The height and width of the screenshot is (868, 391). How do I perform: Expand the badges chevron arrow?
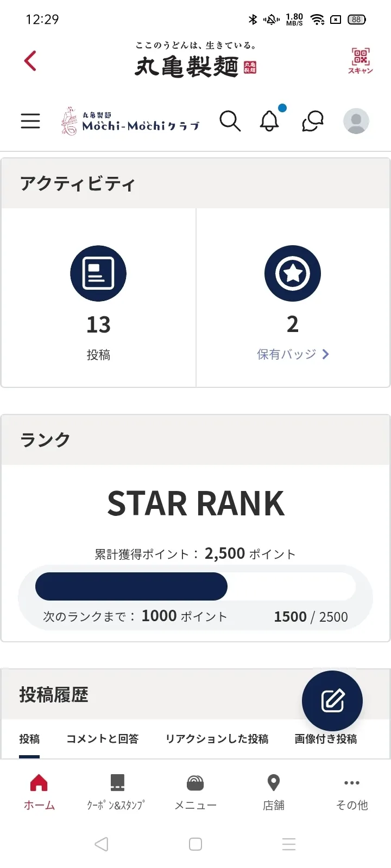pyautogui.click(x=326, y=354)
